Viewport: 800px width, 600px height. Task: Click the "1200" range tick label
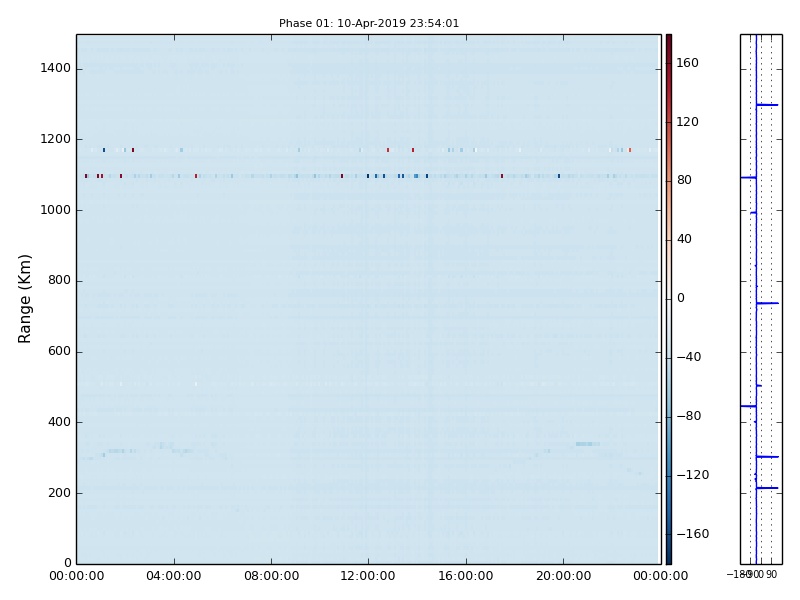[56, 139]
